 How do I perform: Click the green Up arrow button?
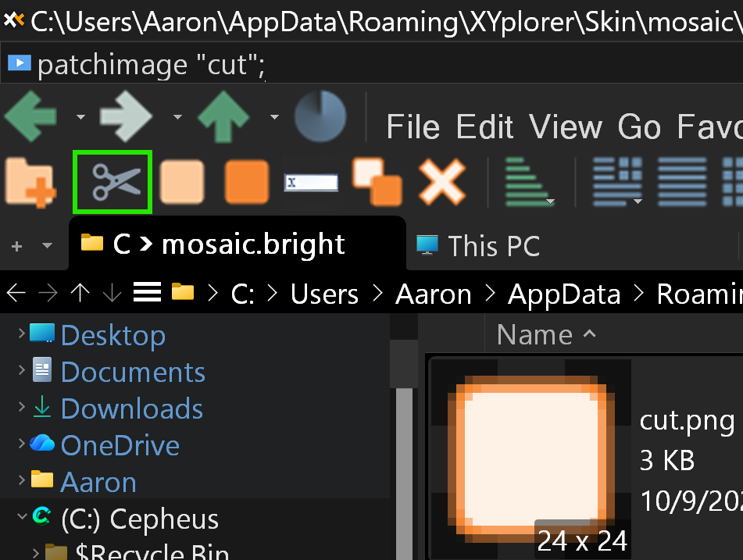click(223, 117)
